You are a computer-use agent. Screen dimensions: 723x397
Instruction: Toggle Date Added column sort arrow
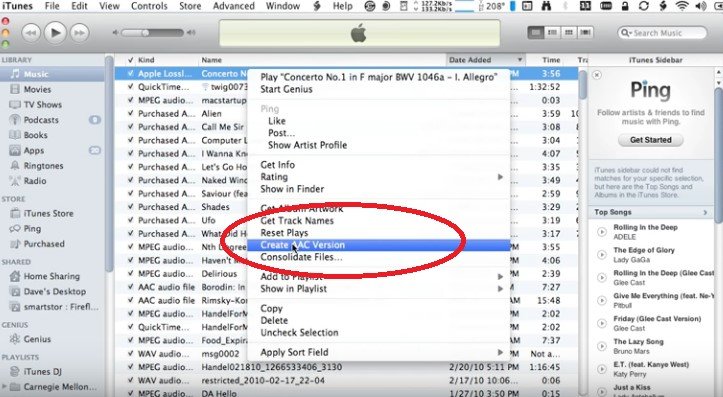click(x=520, y=60)
